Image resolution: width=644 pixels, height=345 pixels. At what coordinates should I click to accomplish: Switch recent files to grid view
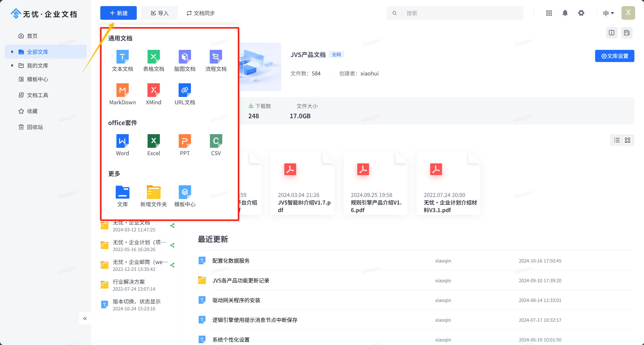click(x=628, y=140)
